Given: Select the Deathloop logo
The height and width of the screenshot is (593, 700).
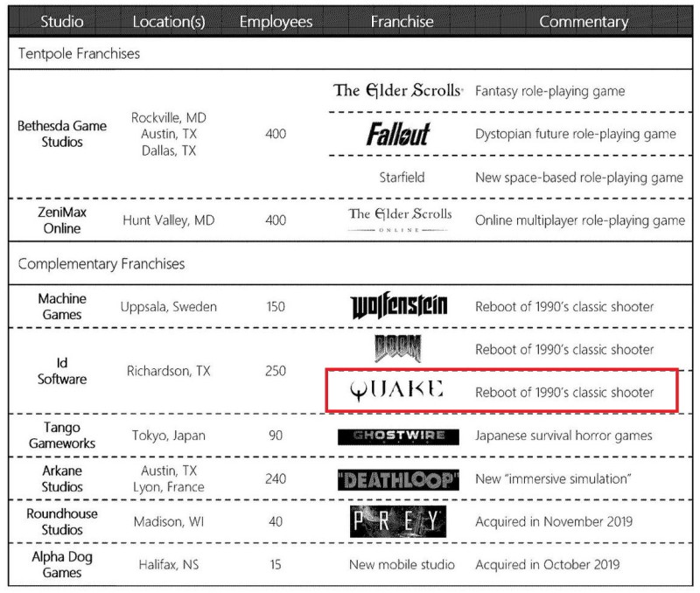Looking at the screenshot, I should coord(398,479).
